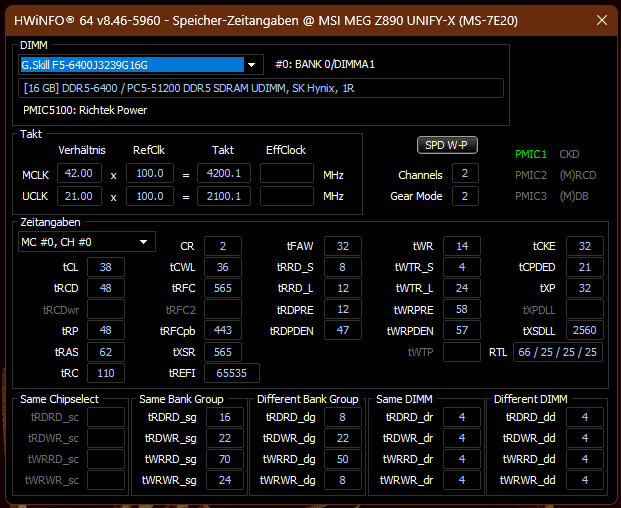Screen dimensions: 621x508
Task: Click the Gear Mode value field
Action: (x=465, y=196)
